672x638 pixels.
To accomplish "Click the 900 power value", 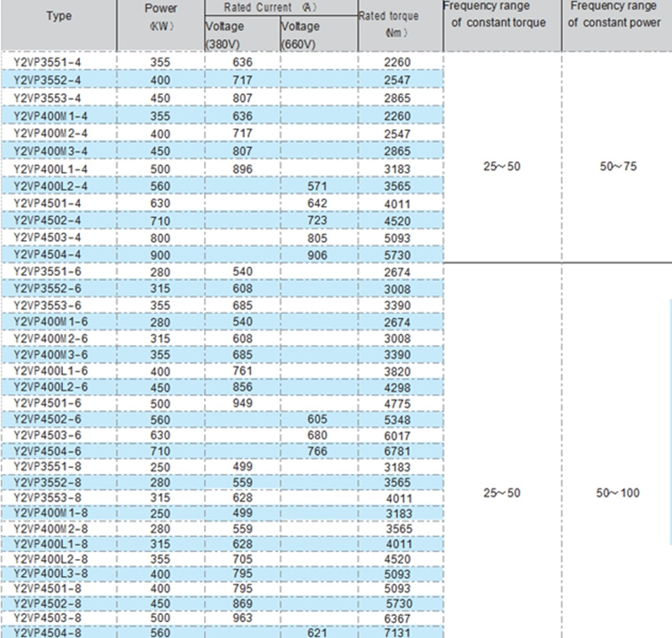I will [x=160, y=255].
